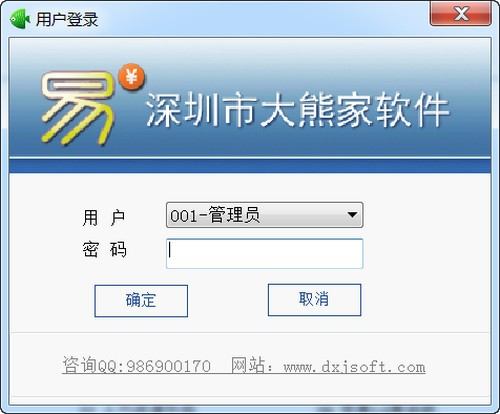Click the 咨询 text in footer
The image size is (500, 414).
79,365
